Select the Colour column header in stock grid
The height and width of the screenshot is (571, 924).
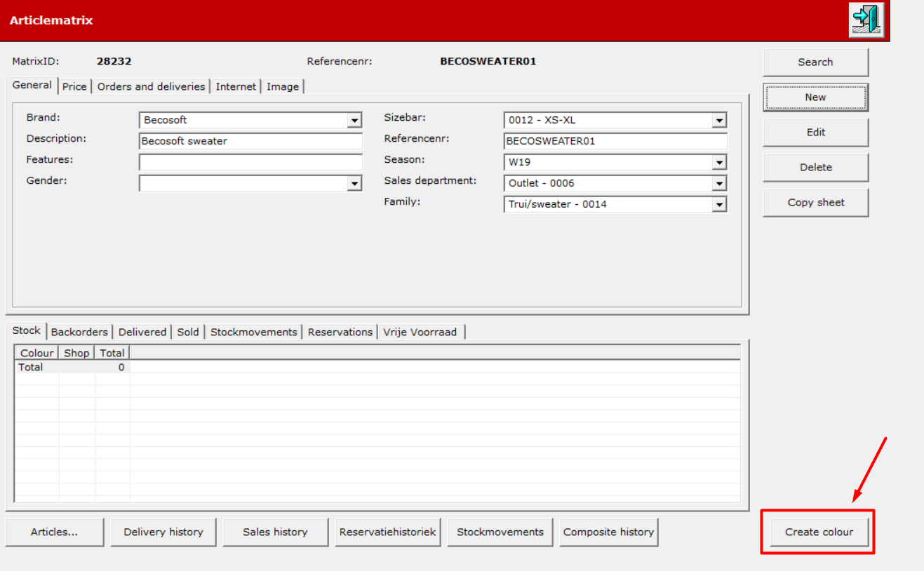pos(36,353)
